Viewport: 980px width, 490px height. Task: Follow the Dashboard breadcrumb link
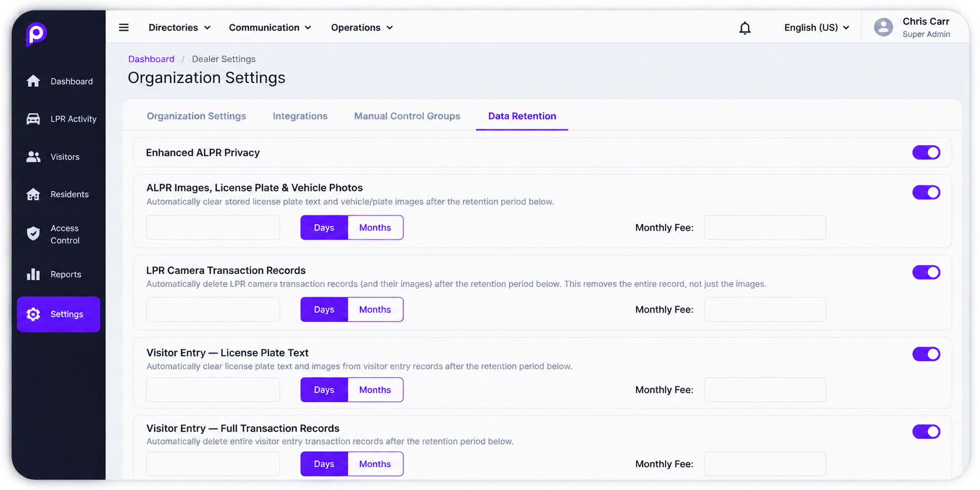pos(151,59)
